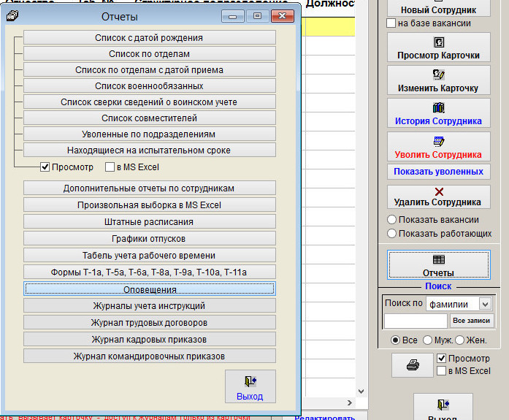
Task: Maximize the Отчеты dialog window
Action: 257,16
